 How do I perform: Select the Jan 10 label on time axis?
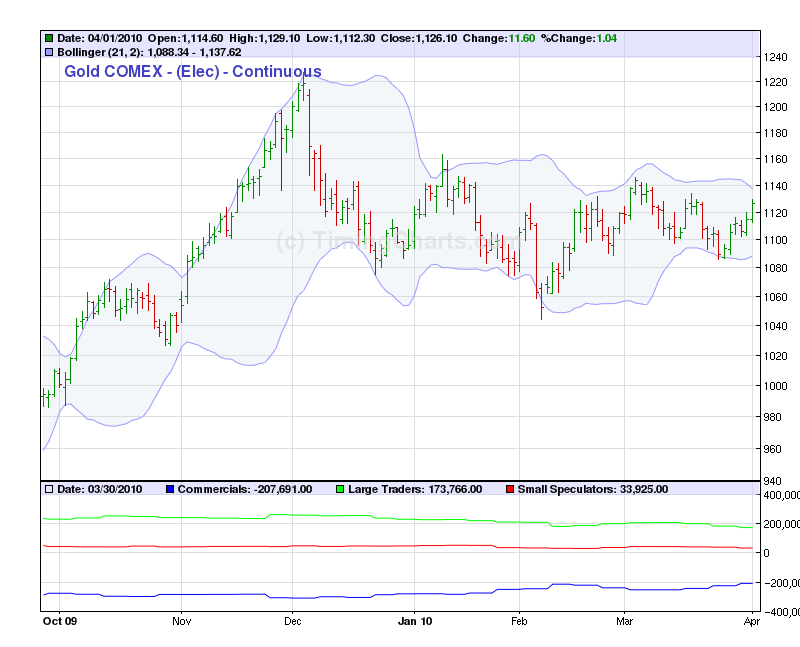coord(413,622)
